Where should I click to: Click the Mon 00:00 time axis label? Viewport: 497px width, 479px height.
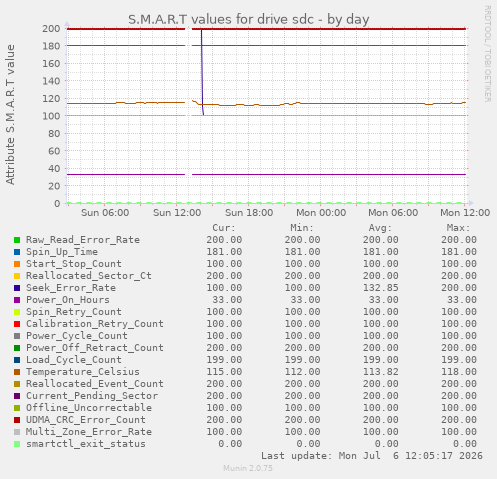tap(321, 213)
